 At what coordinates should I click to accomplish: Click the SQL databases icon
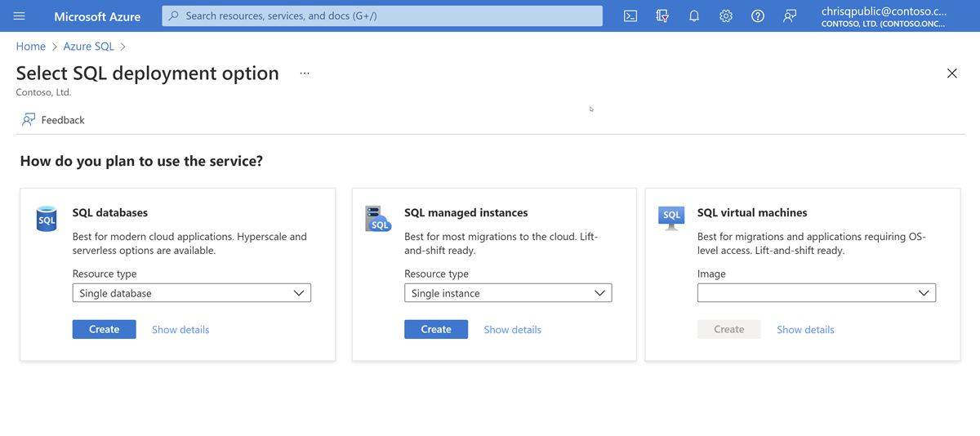point(47,219)
